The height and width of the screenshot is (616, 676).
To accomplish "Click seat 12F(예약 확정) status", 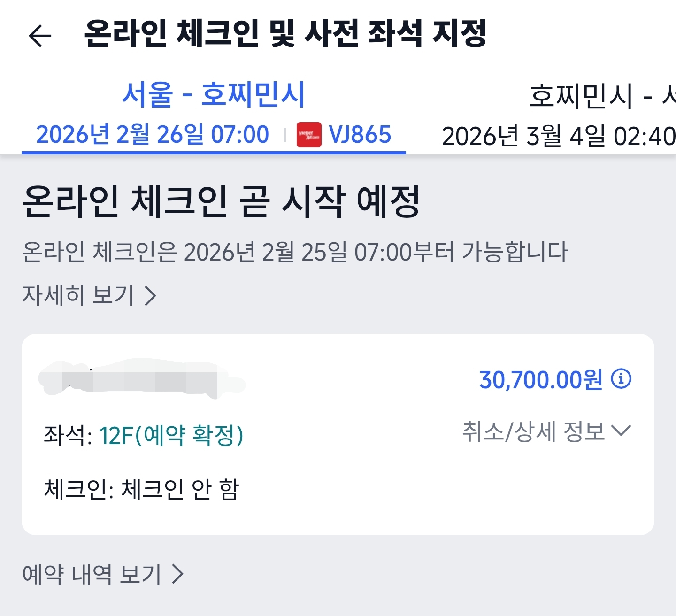I will coord(171,435).
